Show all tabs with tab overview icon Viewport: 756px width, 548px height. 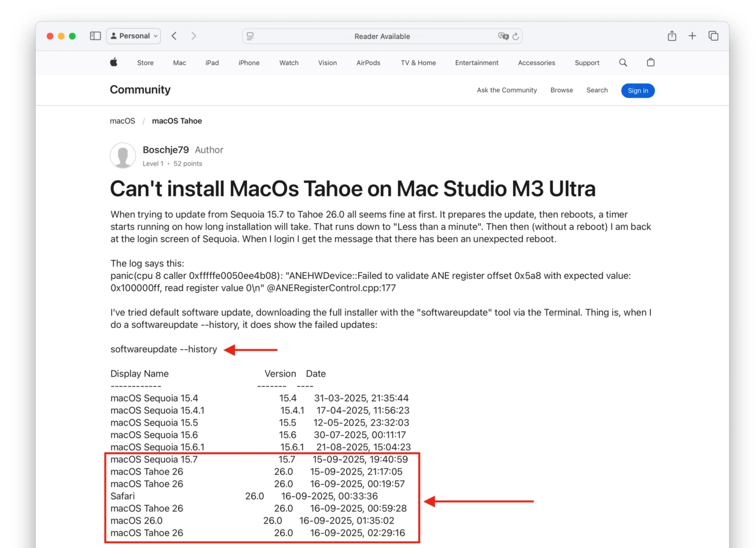713,35
